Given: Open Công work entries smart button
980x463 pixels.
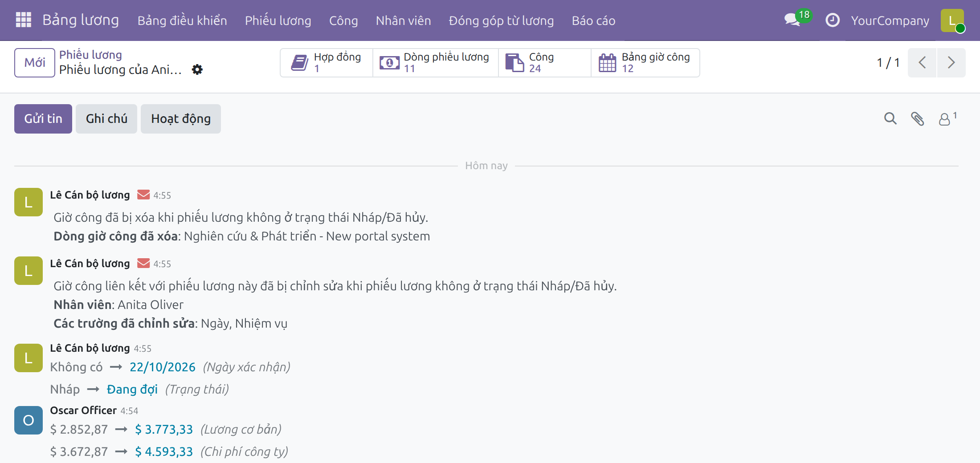Looking at the screenshot, I should pyautogui.click(x=544, y=63).
